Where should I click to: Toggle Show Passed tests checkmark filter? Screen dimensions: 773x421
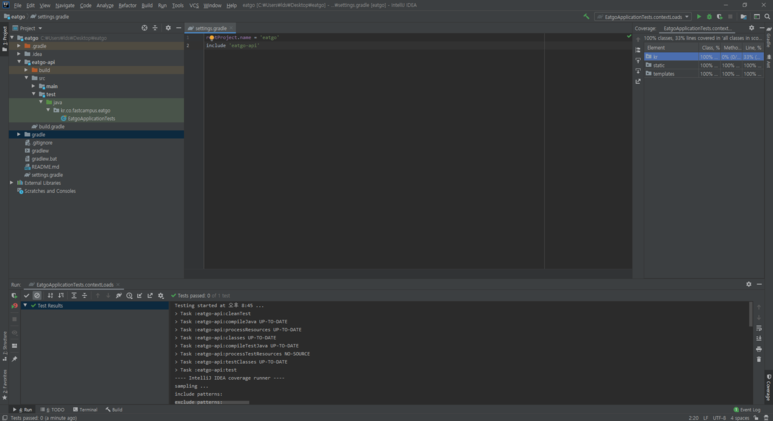27,296
